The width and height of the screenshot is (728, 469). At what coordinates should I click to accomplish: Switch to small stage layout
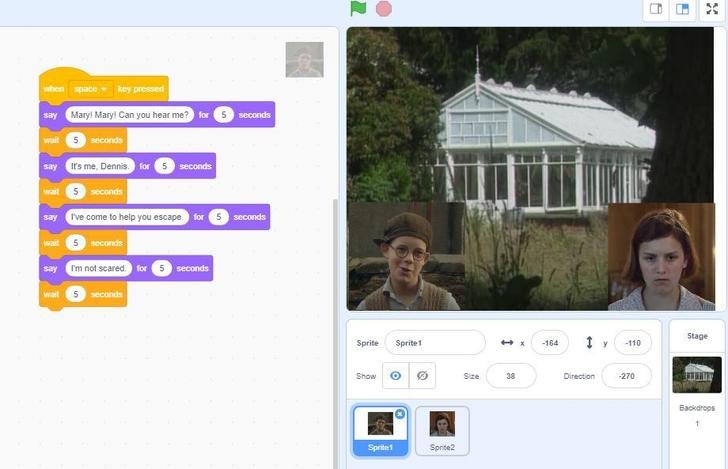click(656, 9)
